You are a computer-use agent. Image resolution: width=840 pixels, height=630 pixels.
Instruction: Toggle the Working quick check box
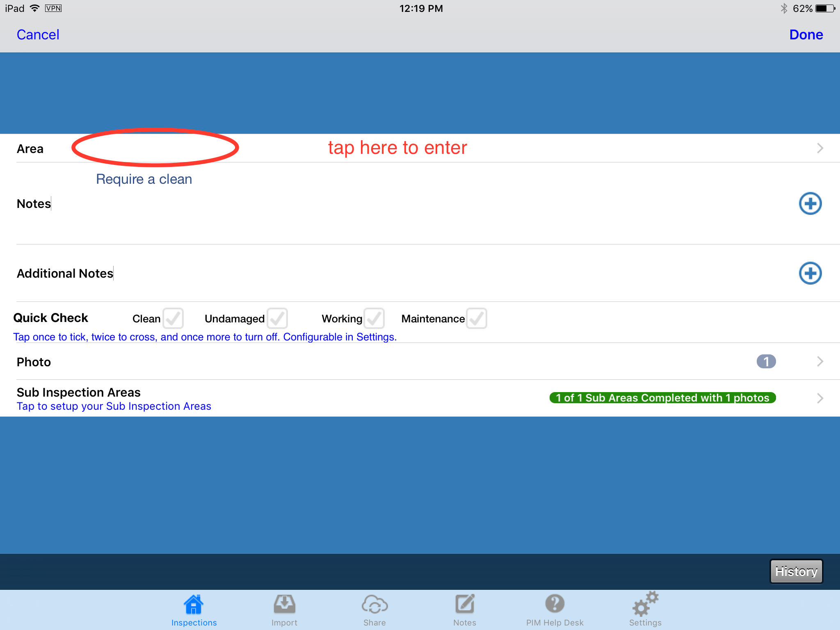click(374, 318)
